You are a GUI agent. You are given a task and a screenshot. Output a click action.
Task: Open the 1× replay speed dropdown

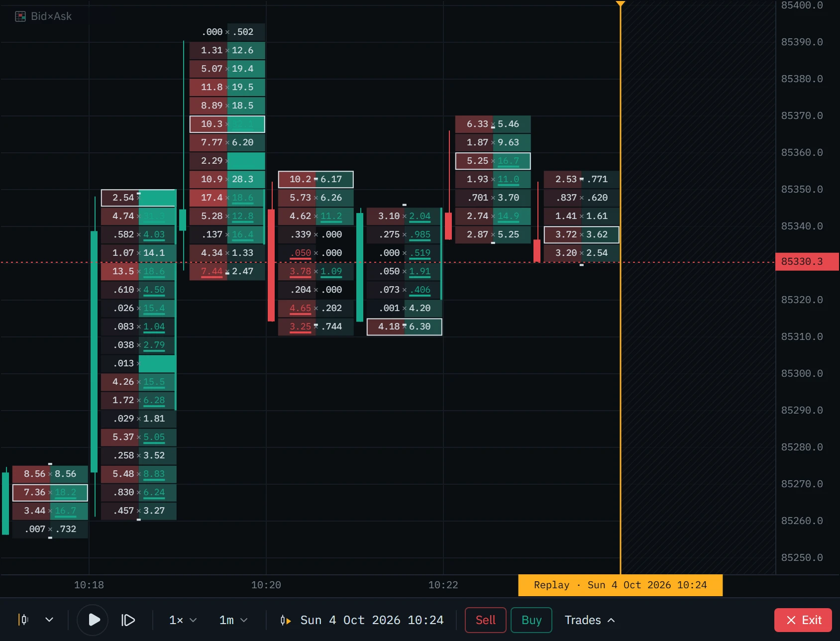pos(183,620)
